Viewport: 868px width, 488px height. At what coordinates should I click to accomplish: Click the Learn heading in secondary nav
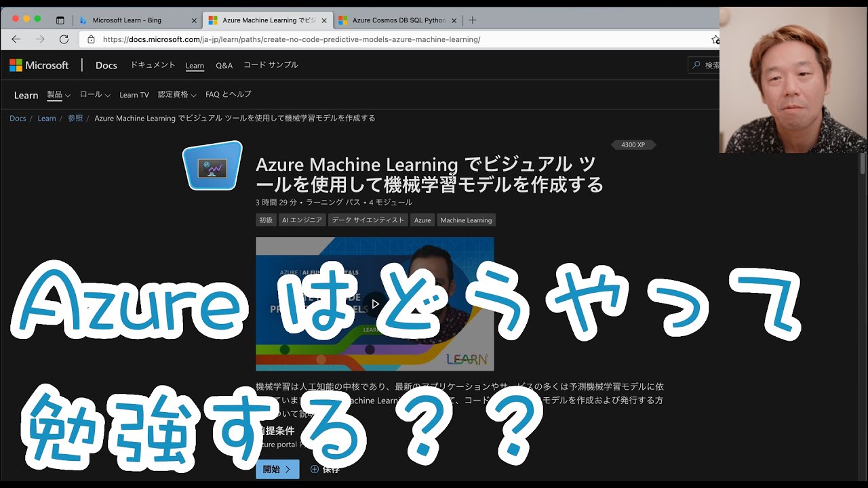26,95
